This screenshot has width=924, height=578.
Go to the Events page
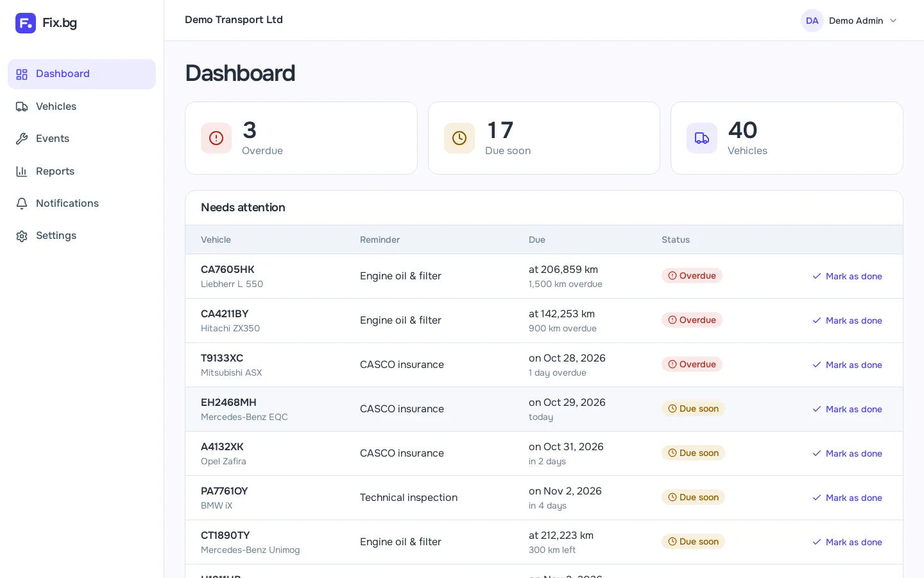81,139
